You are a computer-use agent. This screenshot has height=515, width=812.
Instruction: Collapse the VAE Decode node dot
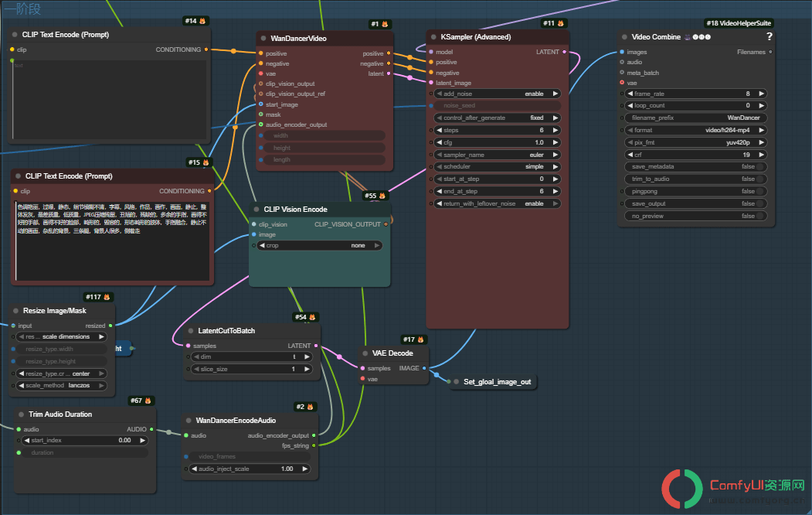365,353
